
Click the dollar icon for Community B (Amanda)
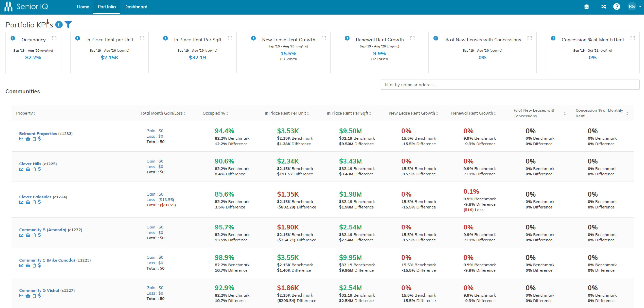(x=39, y=235)
